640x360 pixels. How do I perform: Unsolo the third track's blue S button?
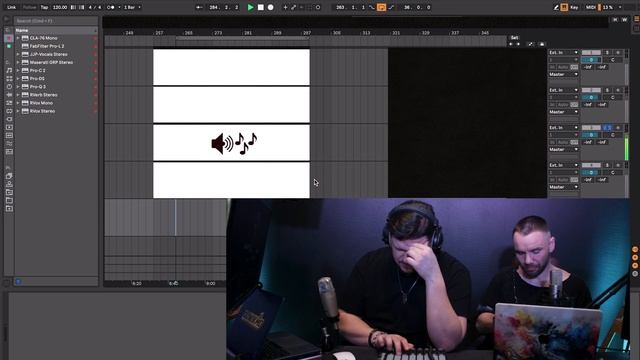[x=607, y=128]
